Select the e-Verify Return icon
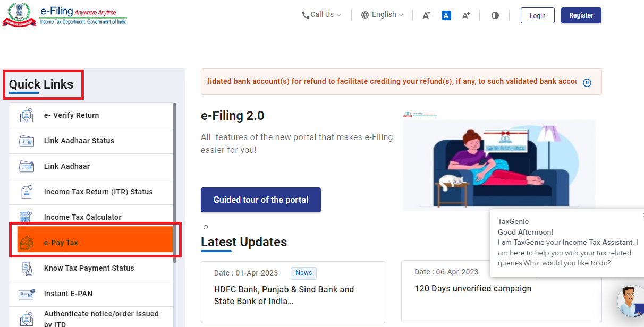The image size is (644, 327). (27, 115)
